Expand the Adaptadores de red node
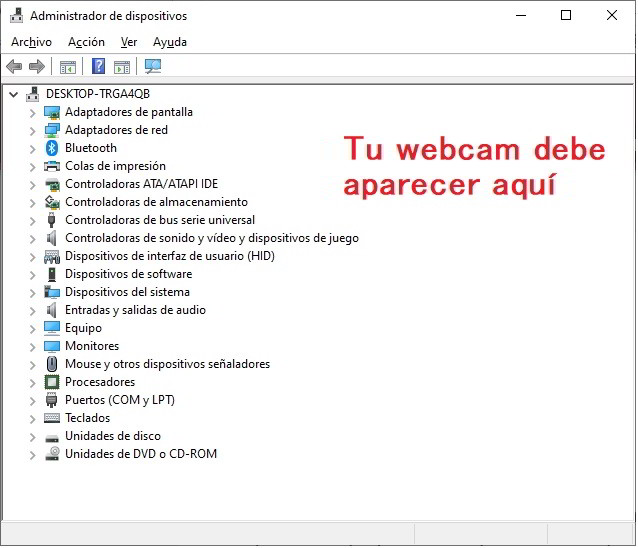Viewport: 638px width, 548px height. coord(32,130)
